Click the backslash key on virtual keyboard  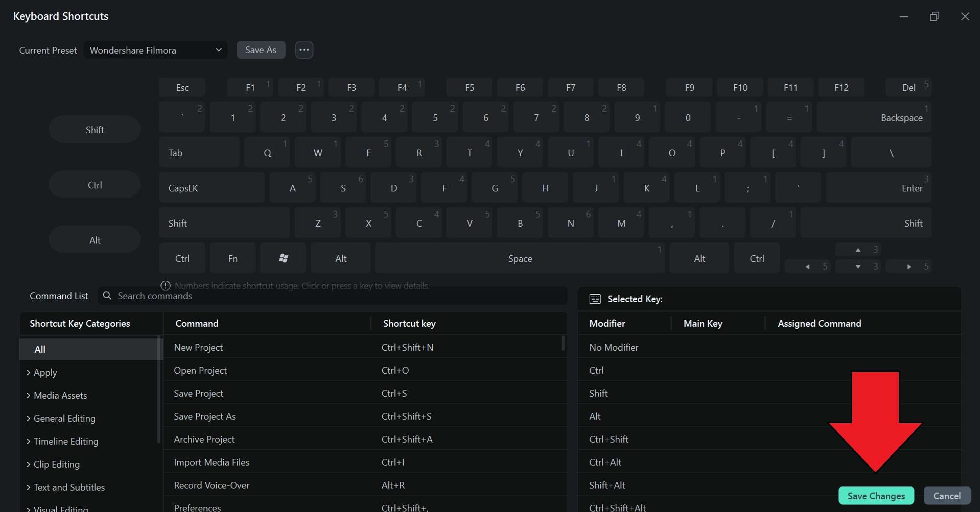[x=892, y=152]
